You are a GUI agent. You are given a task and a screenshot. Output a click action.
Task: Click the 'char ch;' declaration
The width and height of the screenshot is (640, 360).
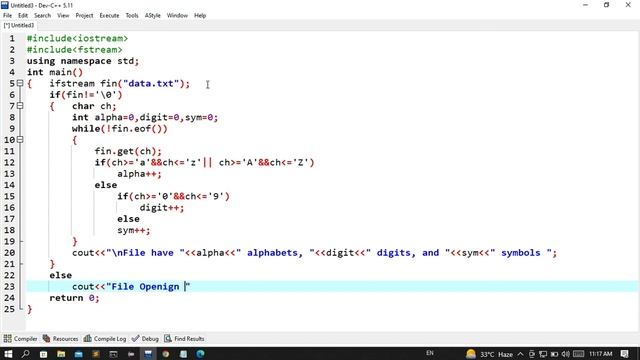(x=94, y=106)
